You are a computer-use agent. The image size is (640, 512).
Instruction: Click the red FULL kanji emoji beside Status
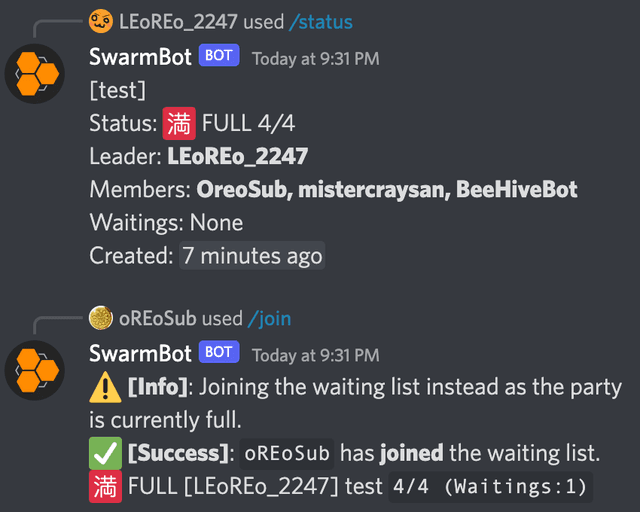(179, 124)
